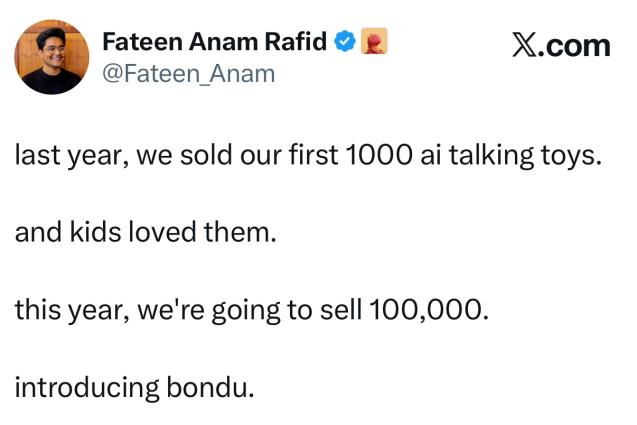Click the blue verified checkmark badge
This screenshot has width=637, height=425.
pos(344,42)
